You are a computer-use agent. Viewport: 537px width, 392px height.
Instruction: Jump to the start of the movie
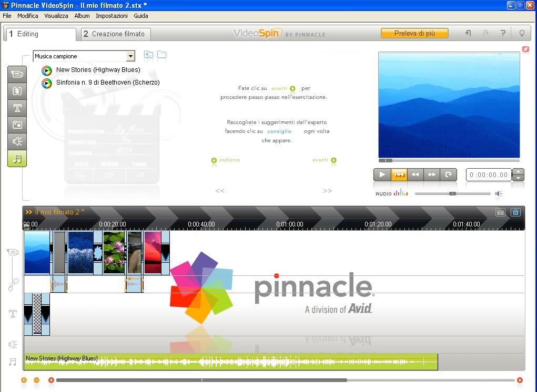[x=399, y=175]
